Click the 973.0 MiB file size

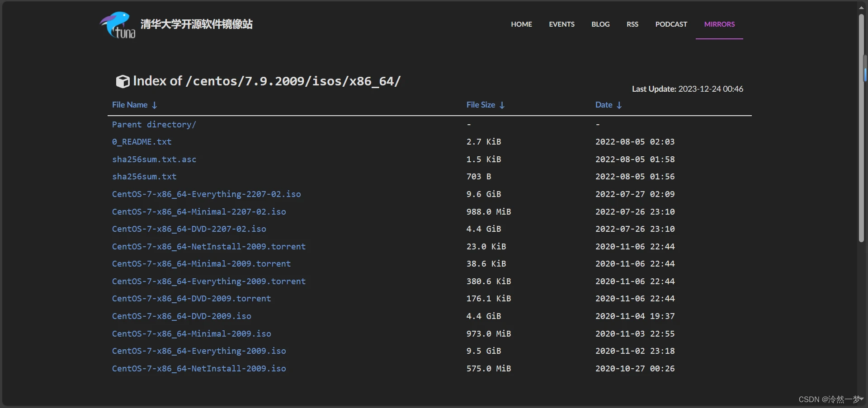point(489,334)
